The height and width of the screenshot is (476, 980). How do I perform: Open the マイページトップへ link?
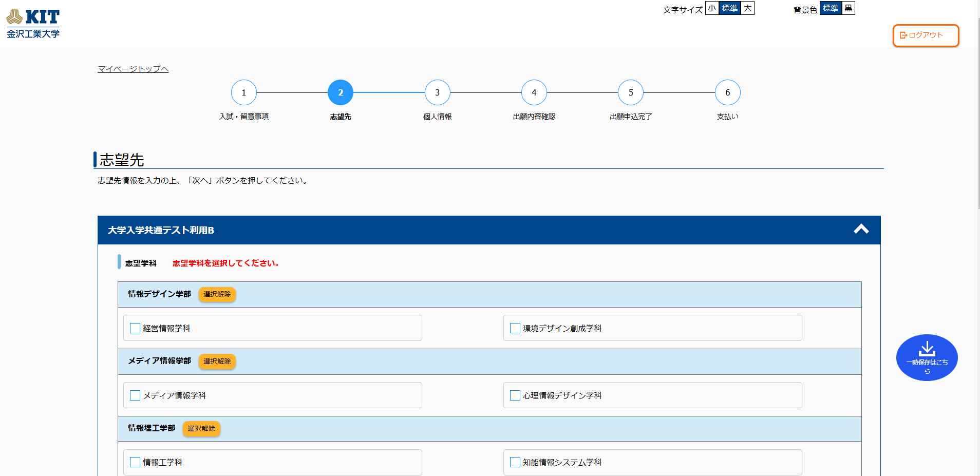[133, 69]
